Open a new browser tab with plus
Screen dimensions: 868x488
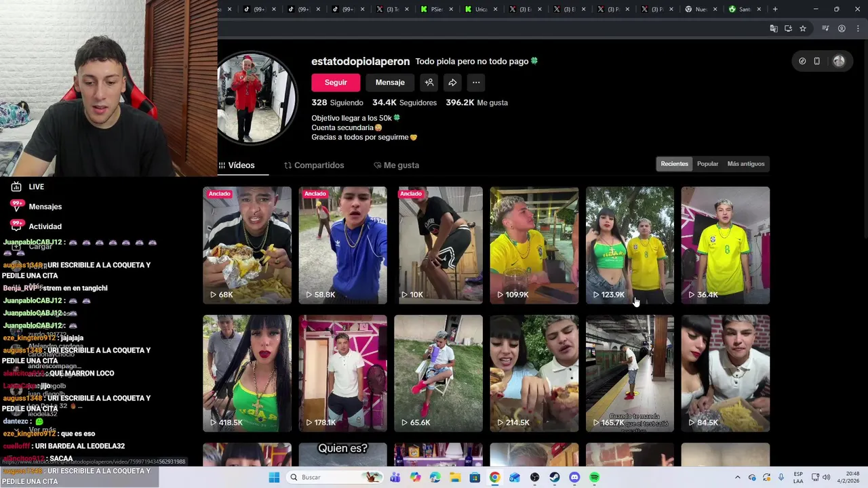click(x=775, y=9)
